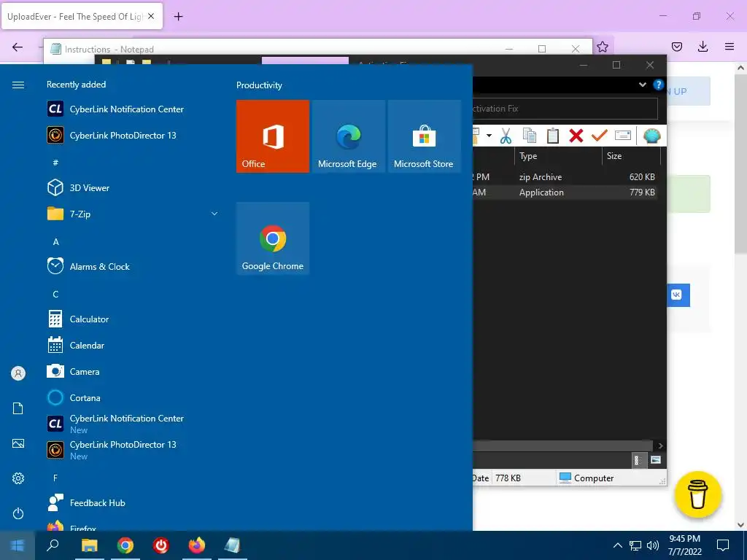
Task: Click the blue shell icon in toolbar
Action: (651, 136)
